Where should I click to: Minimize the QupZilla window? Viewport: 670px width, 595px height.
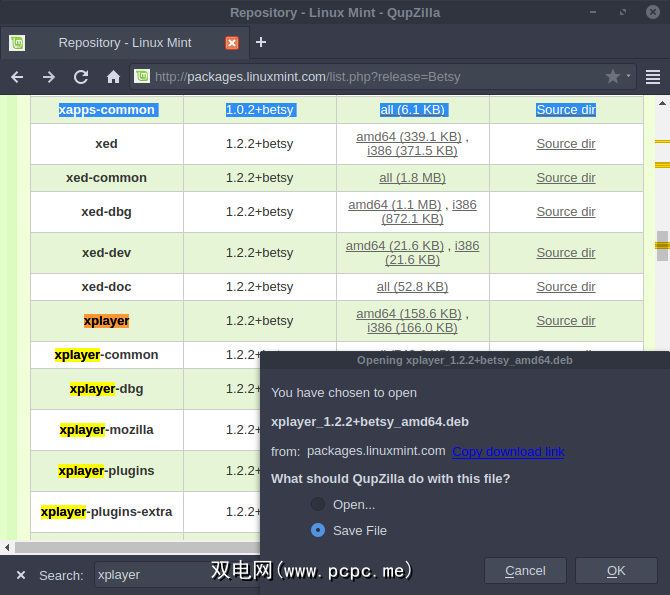click(x=593, y=12)
